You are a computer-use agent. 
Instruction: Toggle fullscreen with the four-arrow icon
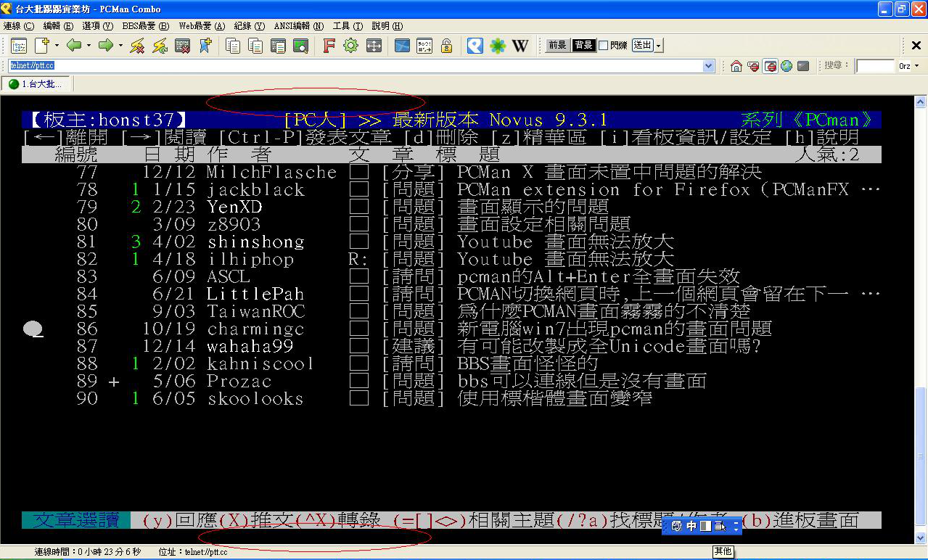coord(374,46)
